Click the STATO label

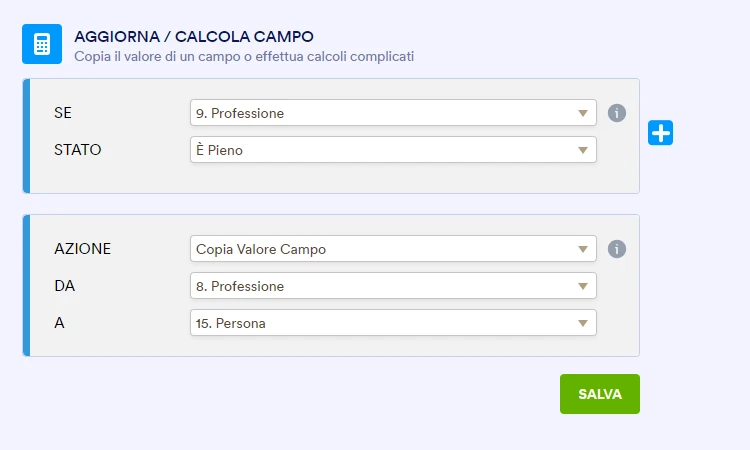pos(78,150)
